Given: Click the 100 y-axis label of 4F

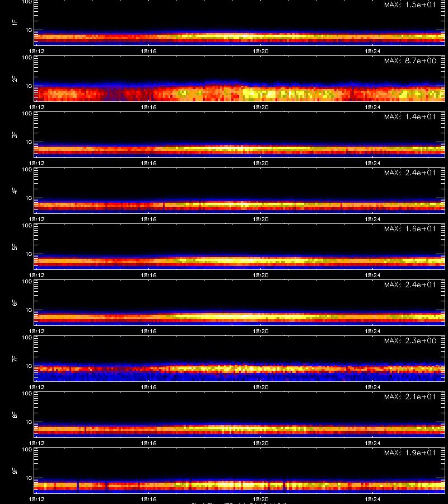Looking at the screenshot, I should click(x=27, y=169).
